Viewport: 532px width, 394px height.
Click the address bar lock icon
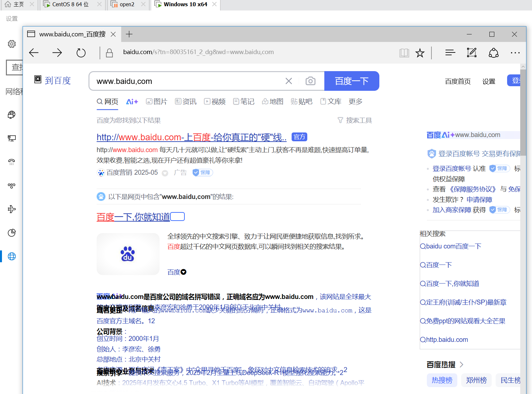pyautogui.click(x=109, y=52)
